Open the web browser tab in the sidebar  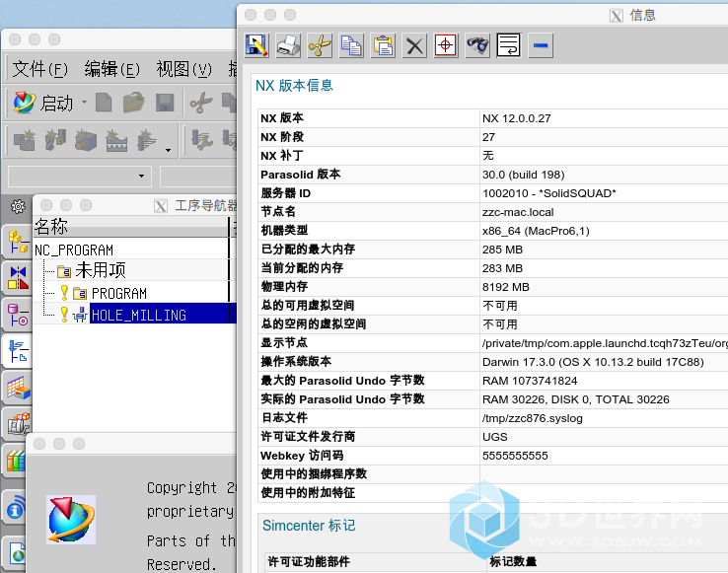pos(16,551)
